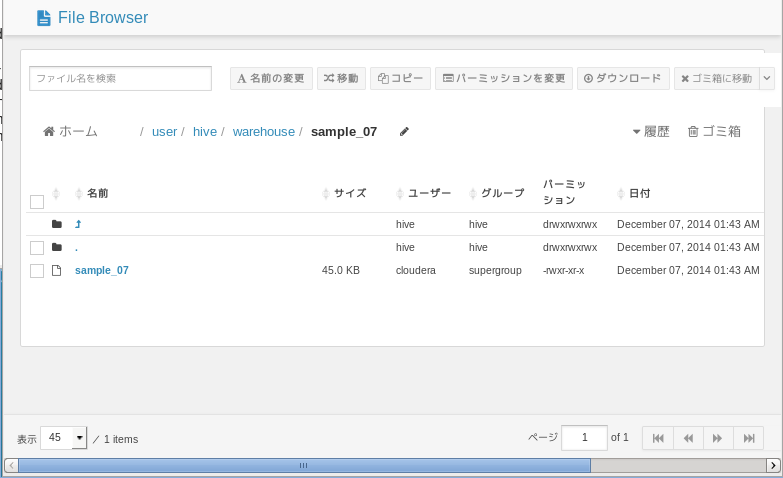Viewport: 783px width, 478px height.
Task: Navigate to the hive breadcrumb
Action: [x=205, y=132]
